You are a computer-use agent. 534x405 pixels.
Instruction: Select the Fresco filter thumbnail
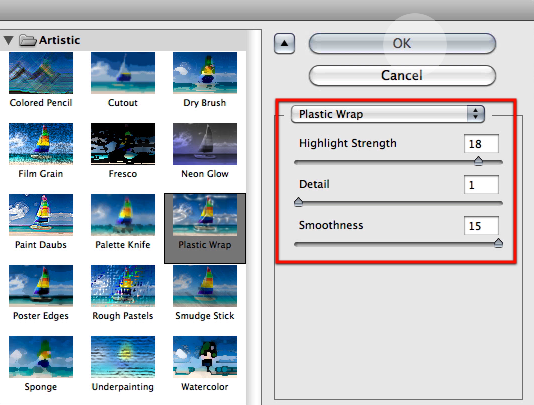pos(123,144)
